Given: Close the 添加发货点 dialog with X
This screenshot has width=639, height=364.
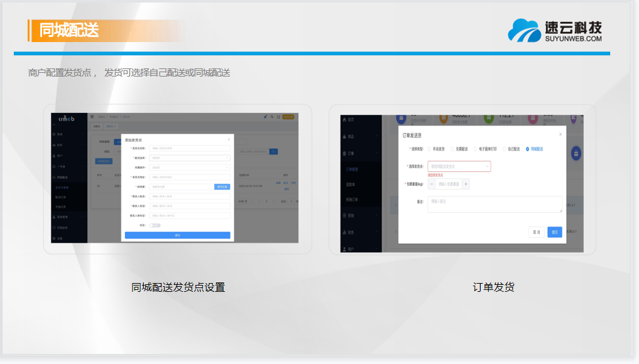Looking at the screenshot, I should (229, 139).
